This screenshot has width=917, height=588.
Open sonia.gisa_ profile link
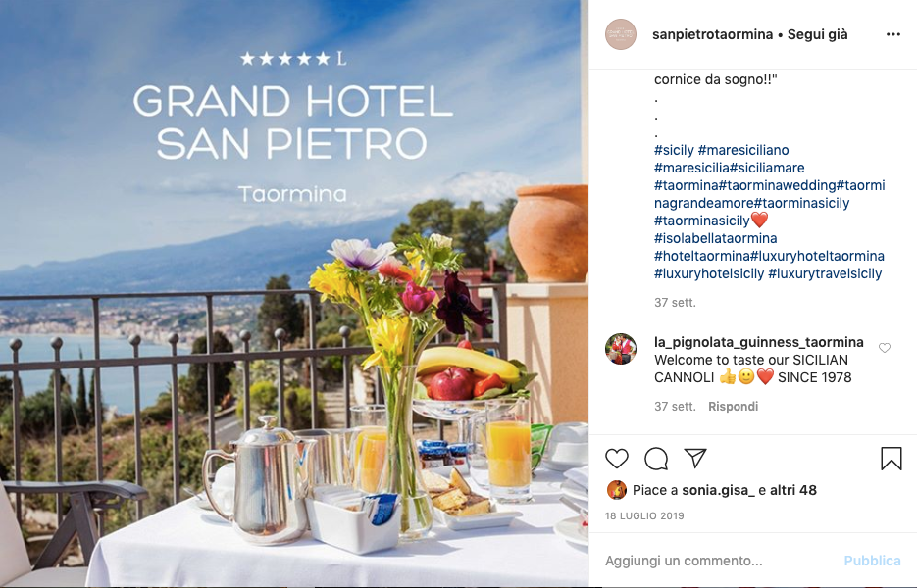coord(718,490)
